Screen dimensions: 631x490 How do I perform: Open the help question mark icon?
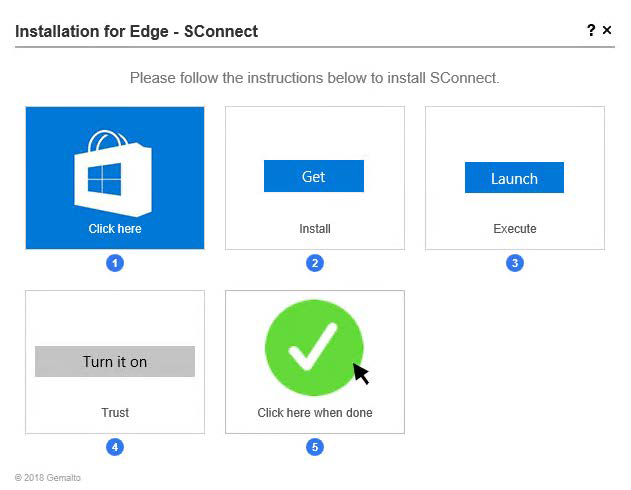[x=591, y=30]
